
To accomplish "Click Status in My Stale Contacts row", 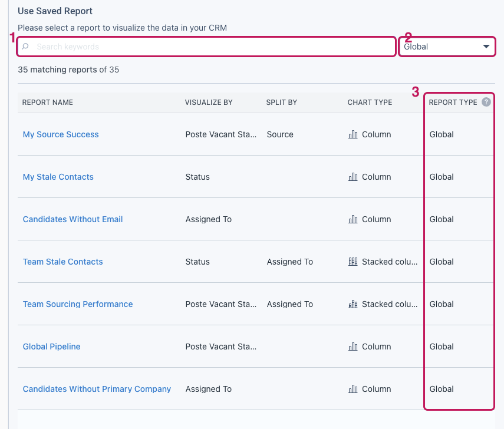I will coord(197,177).
